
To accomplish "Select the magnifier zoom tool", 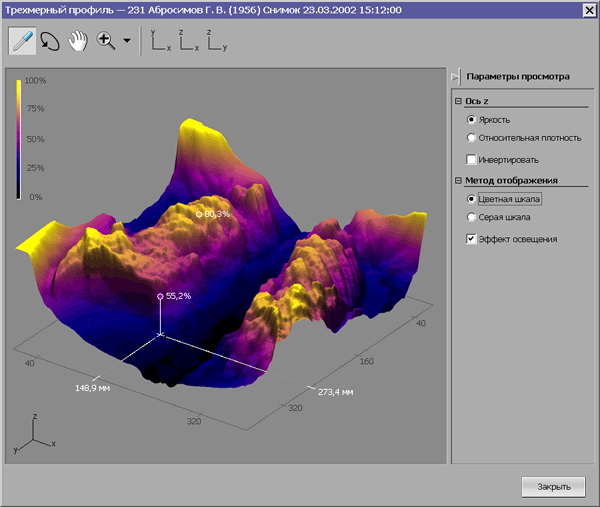I will (x=105, y=42).
